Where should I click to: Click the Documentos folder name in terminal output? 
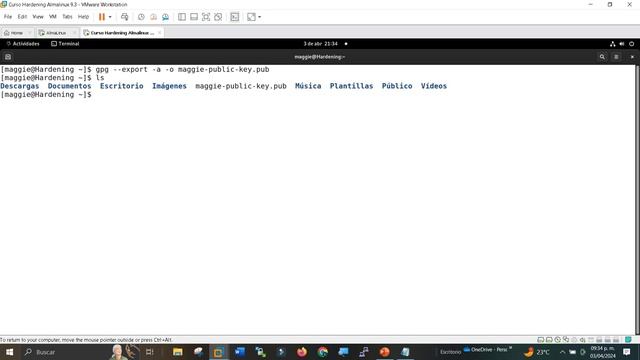coord(69,86)
